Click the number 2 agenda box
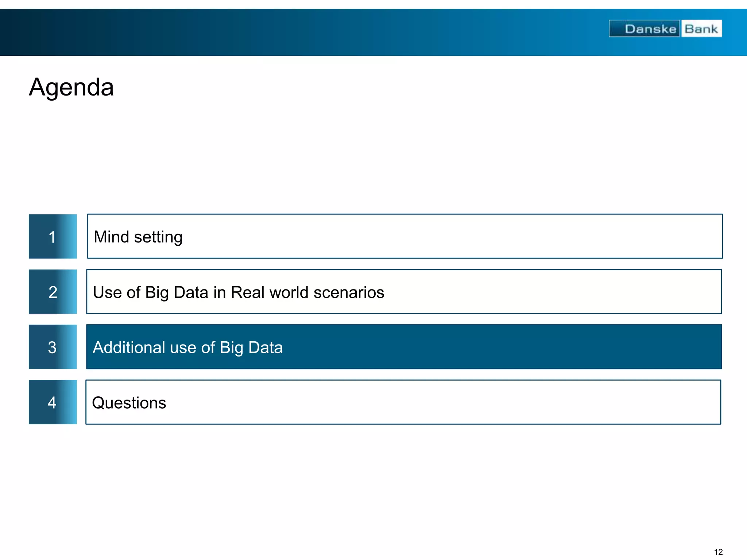The height and width of the screenshot is (560, 747). (x=53, y=292)
